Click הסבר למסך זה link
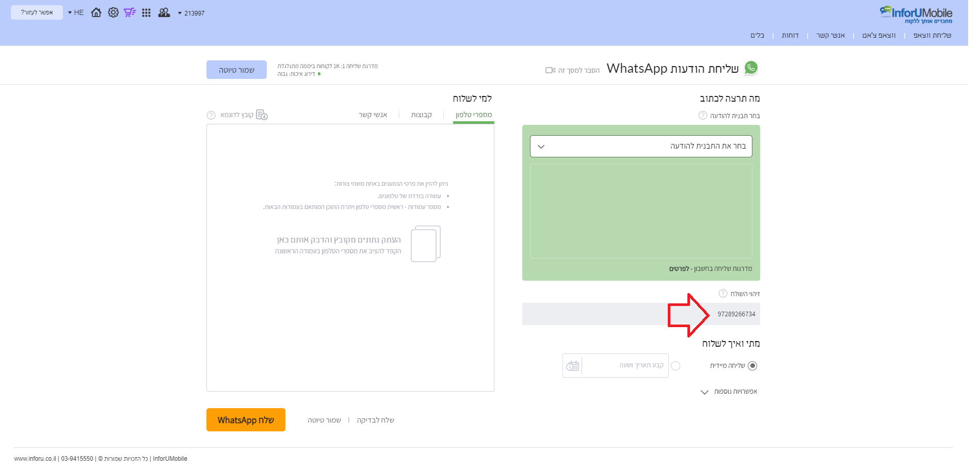Viewport: 980px width, 468px height. pyautogui.click(x=579, y=70)
